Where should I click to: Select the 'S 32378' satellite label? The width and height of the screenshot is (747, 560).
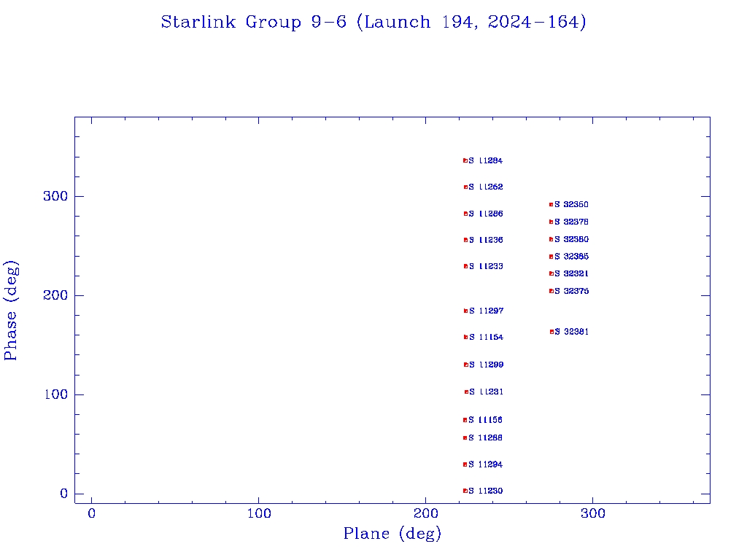(x=572, y=222)
